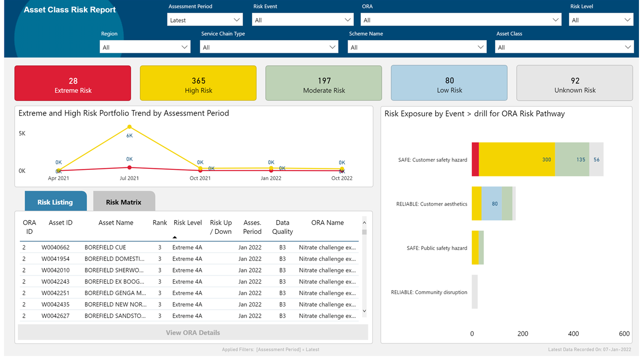The image size is (644, 362).
Task: Select the Extreme Risk KPI card
Action: pos(72,82)
